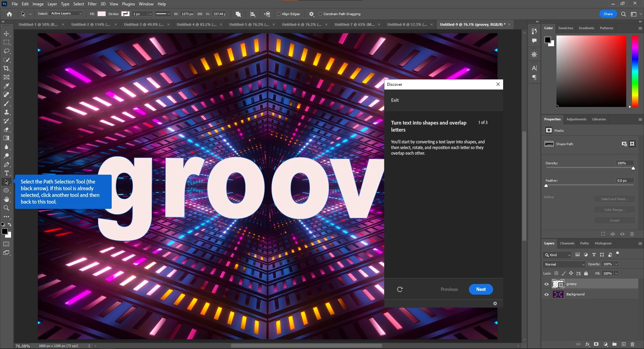The width and height of the screenshot is (644, 349).
Task: Switch to the Swatches tab
Action: [566, 28]
